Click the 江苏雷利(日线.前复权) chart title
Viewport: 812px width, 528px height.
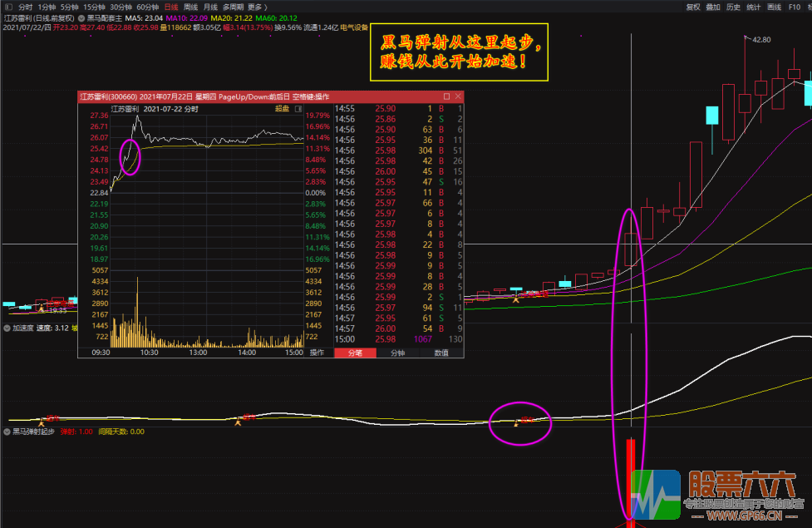point(39,18)
